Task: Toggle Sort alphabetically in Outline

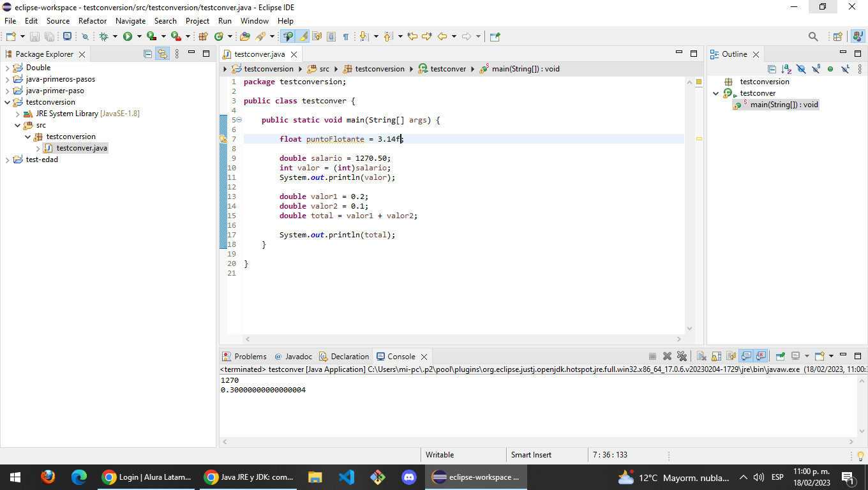Action: coord(786,69)
